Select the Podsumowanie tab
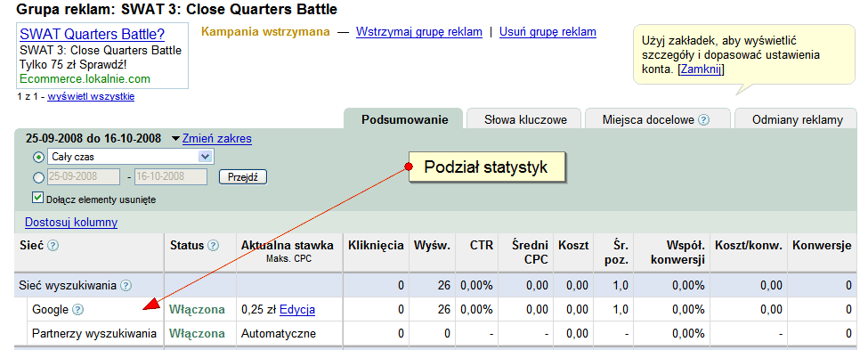868x350 pixels. tap(404, 119)
